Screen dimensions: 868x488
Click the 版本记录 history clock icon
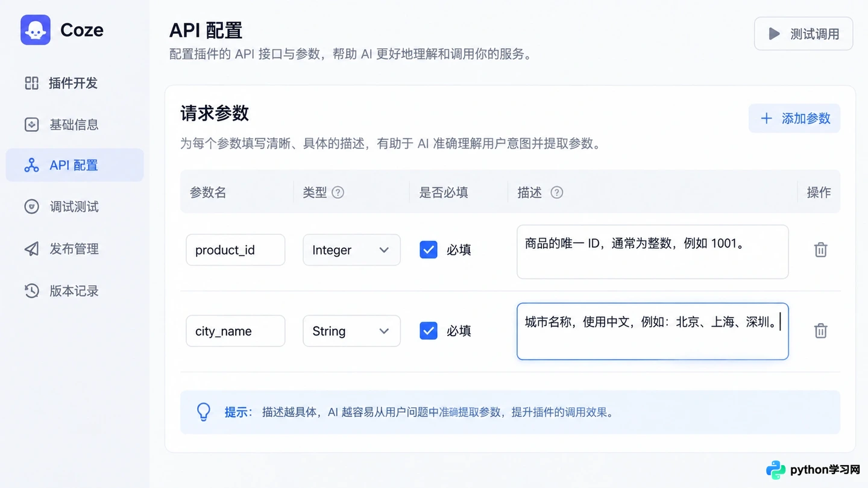[31, 291]
